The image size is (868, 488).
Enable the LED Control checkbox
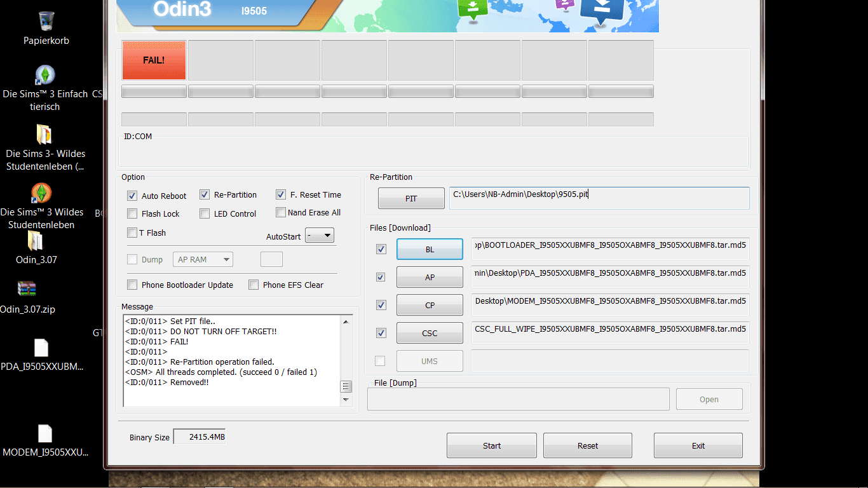coord(205,213)
